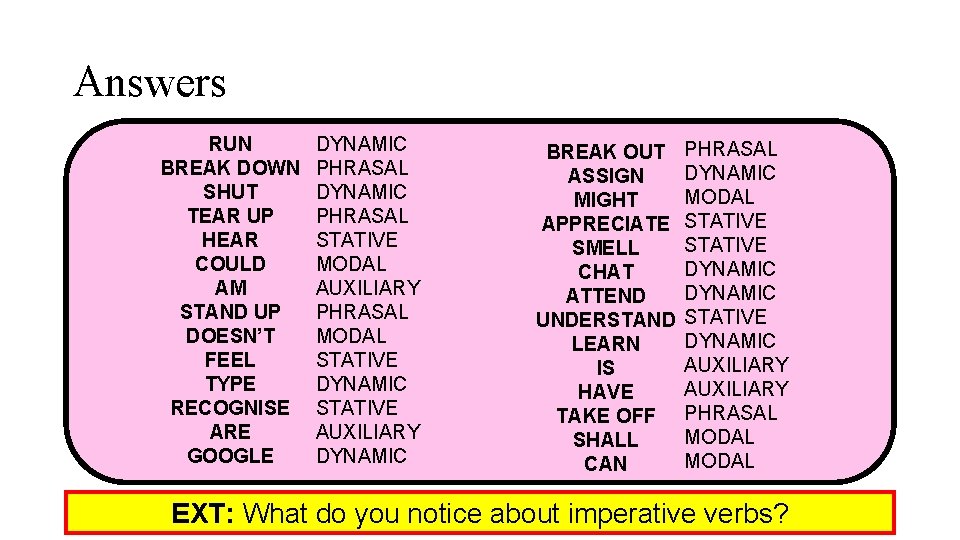The width and height of the screenshot is (960, 540).
Task: Click MODAL label beside COULD
Action: tap(351, 264)
